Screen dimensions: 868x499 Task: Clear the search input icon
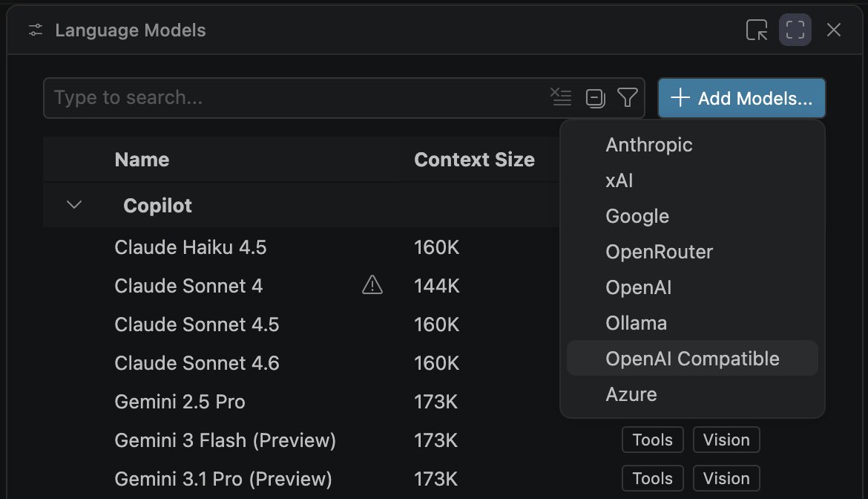point(561,97)
